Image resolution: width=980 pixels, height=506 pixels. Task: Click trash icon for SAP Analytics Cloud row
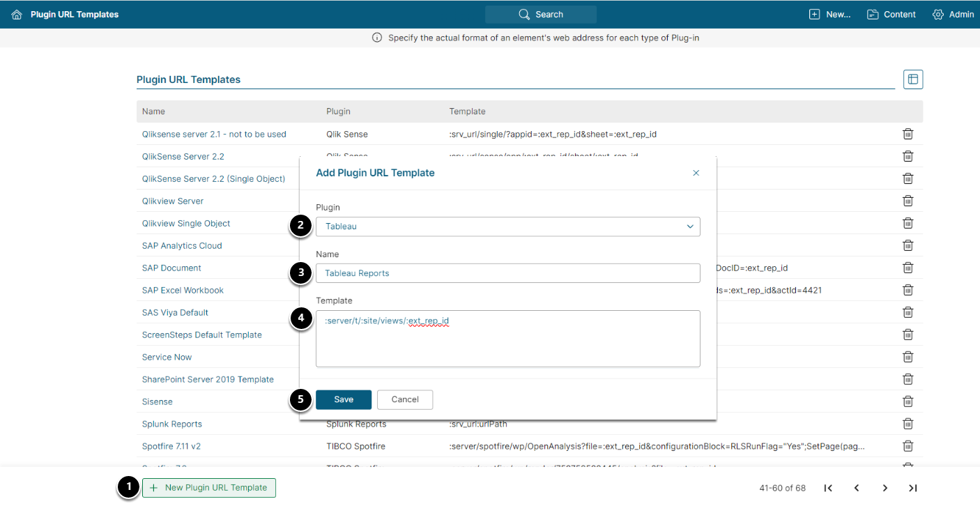coord(908,245)
